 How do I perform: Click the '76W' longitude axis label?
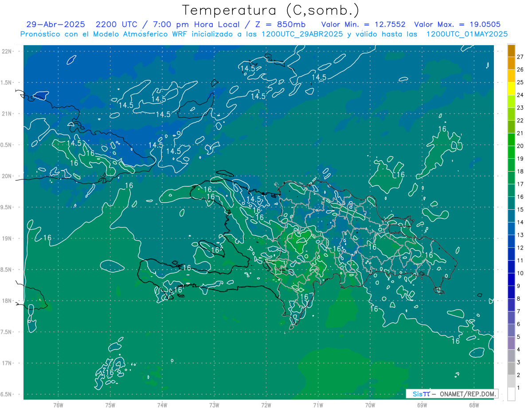point(58,405)
